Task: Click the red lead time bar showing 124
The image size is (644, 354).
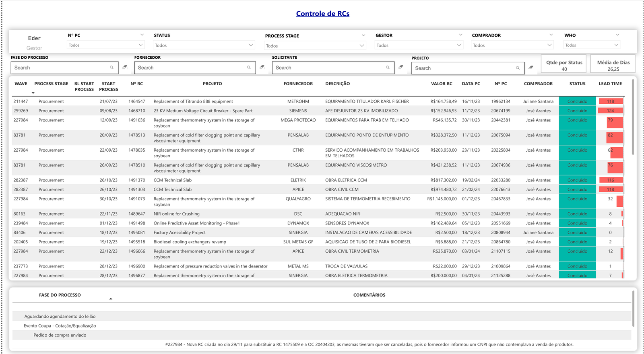Action: coord(610,111)
